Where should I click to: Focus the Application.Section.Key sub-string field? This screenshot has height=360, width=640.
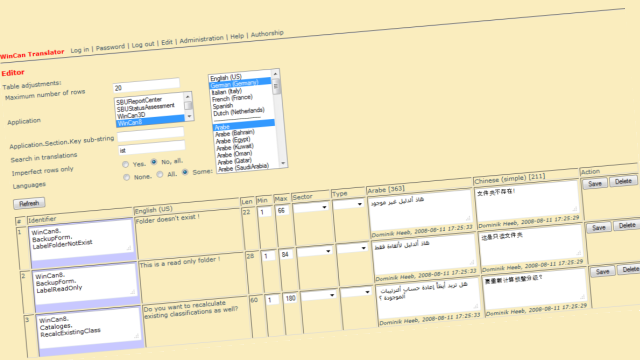(151, 134)
